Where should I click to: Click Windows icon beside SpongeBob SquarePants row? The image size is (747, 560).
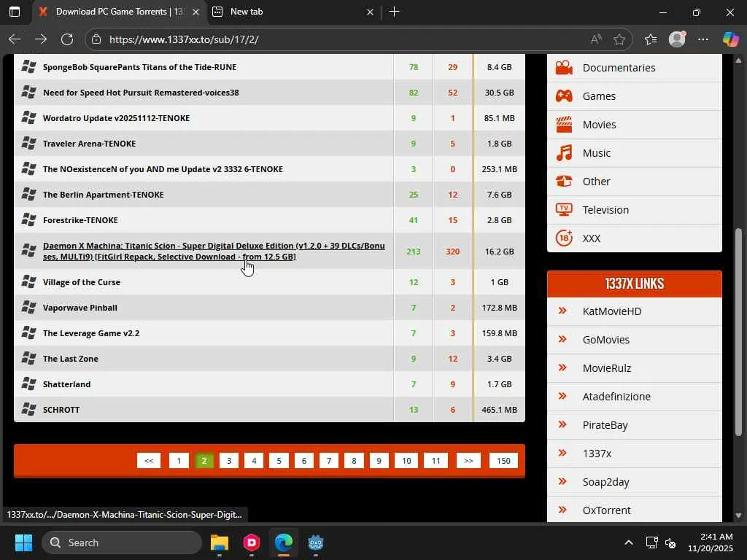click(28, 66)
